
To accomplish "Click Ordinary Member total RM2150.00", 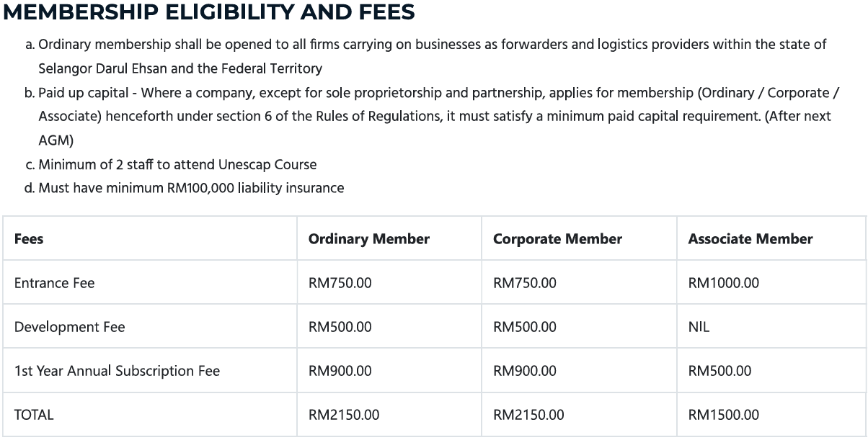I will pyautogui.click(x=344, y=415).
